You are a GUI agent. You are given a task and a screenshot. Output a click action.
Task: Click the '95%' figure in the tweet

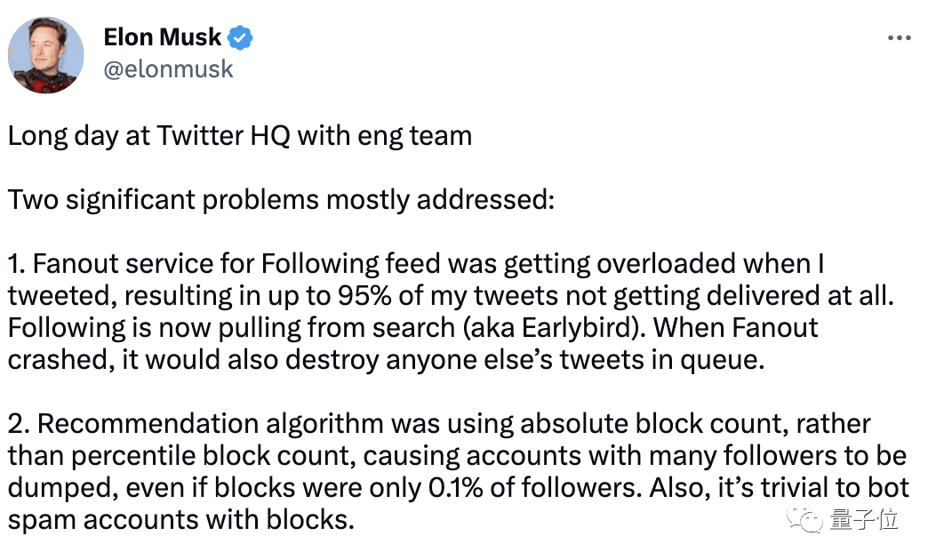[x=364, y=296]
